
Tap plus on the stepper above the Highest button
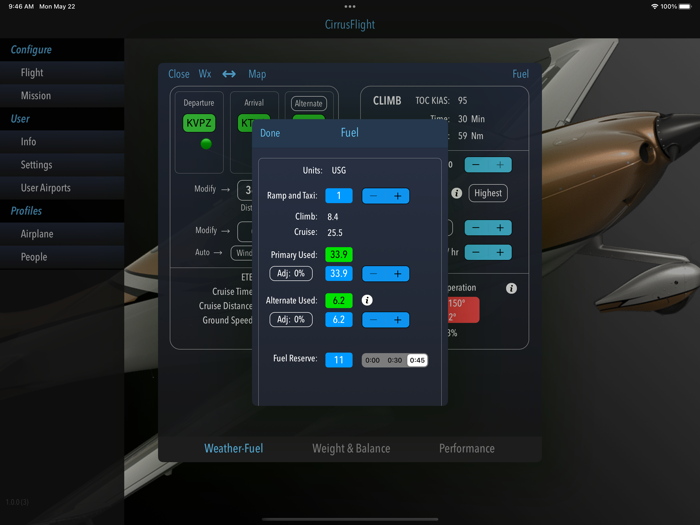[x=500, y=165]
